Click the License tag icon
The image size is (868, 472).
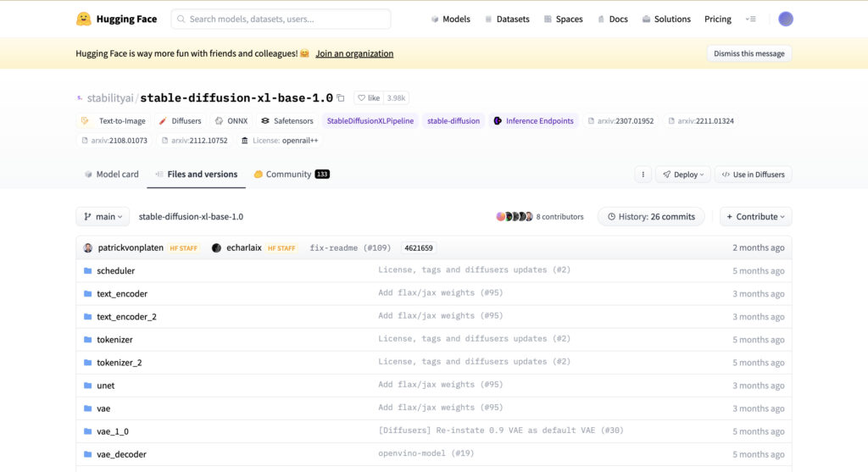pyautogui.click(x=245, y=141)
